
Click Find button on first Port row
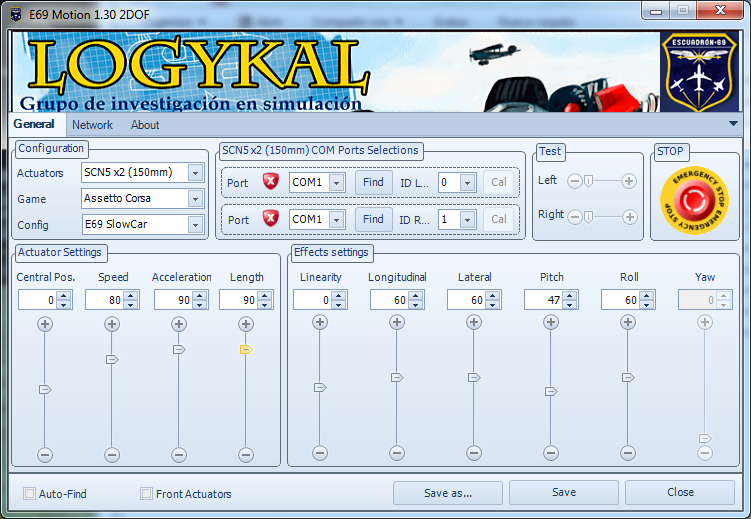[373, 182]
